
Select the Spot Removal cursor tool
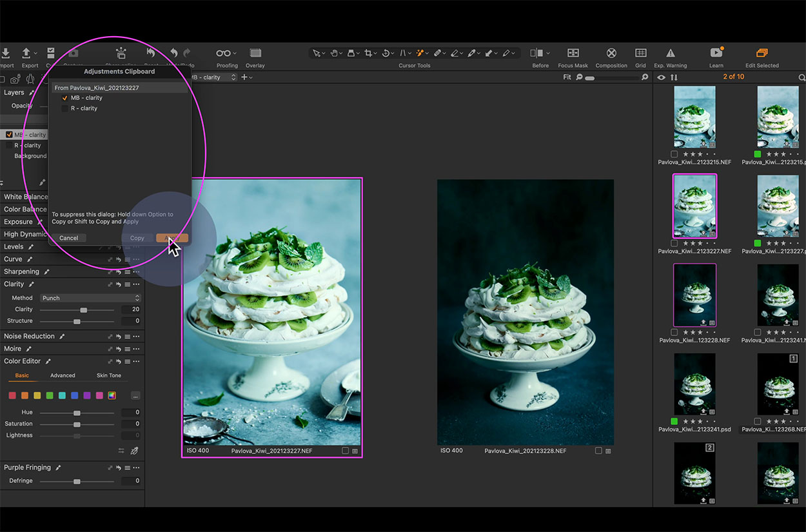click(x=438, y=53)
